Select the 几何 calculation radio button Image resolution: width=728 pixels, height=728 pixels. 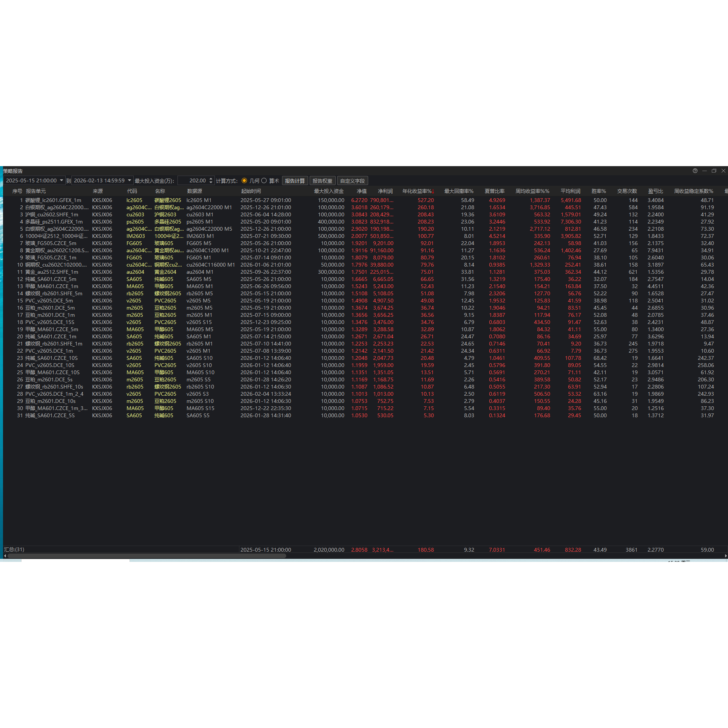click(x=244, y=181)
